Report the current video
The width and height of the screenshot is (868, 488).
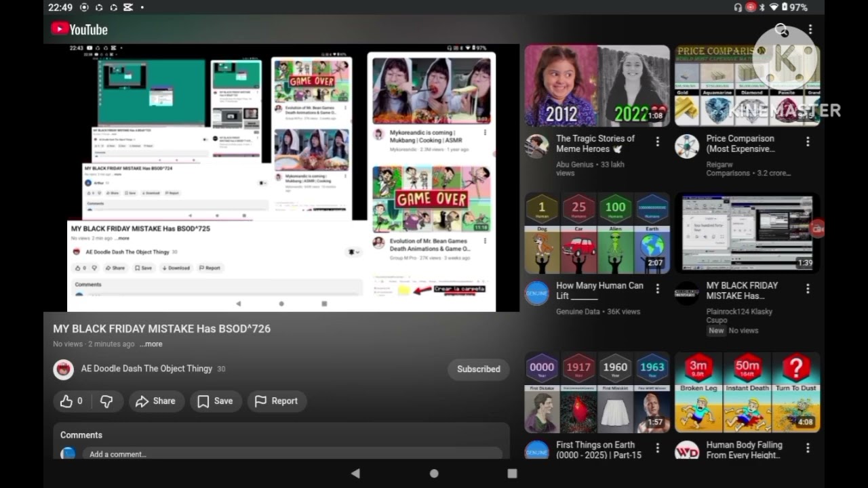276,401
